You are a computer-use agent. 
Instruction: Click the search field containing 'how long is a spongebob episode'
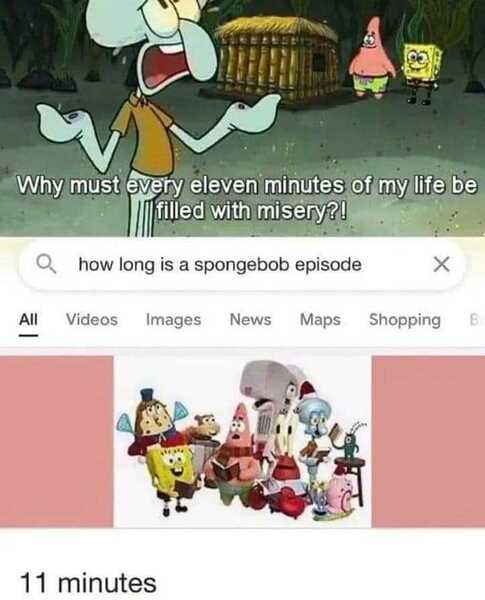tap(242, 264)
